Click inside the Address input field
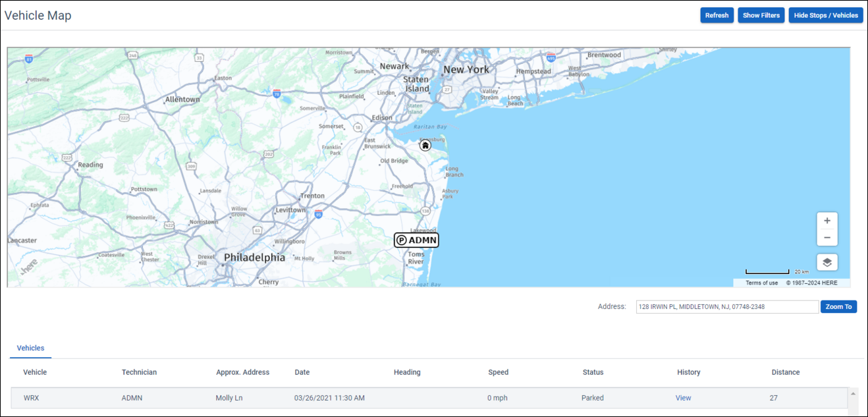The height and width of the screenshot is (417, 868). (726, 306)
